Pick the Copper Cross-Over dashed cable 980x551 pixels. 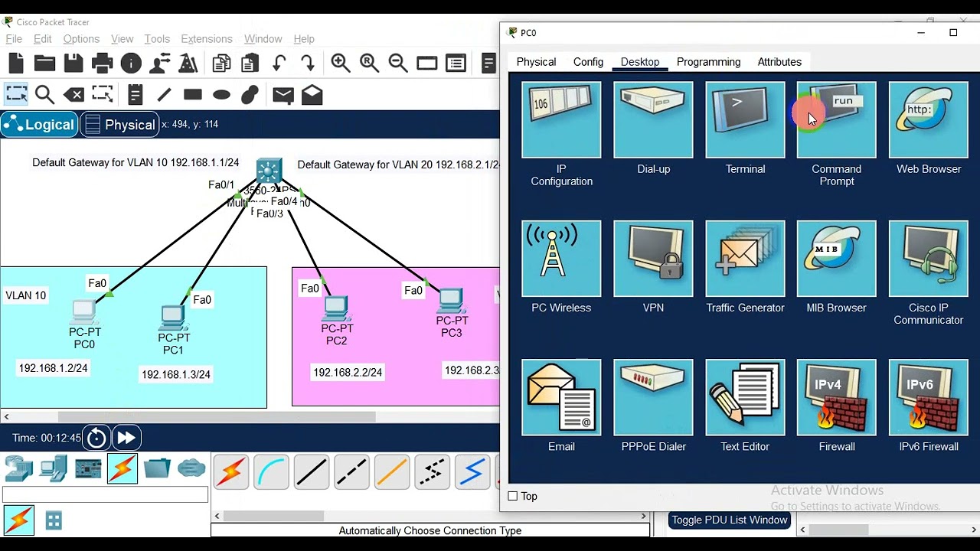point(351,471)
